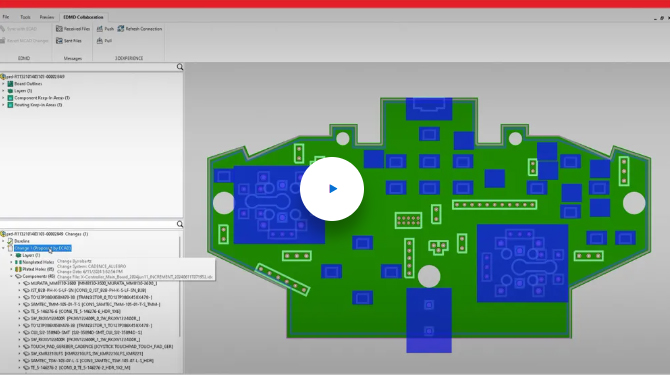Click the Revert MCAD Changes icon
The height and width of the screenshot is (375, 670).
pos(3,41)
